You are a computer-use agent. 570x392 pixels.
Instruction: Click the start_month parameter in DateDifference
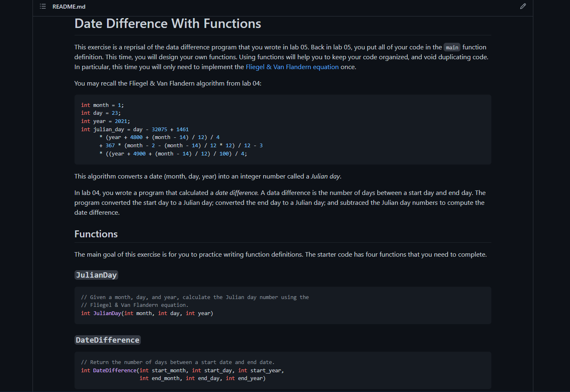click(x=169, y=370)
